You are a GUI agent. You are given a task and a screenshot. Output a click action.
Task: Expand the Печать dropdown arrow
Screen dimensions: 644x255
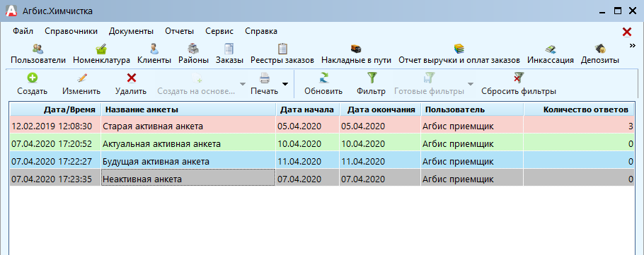(x=285, y=84)
